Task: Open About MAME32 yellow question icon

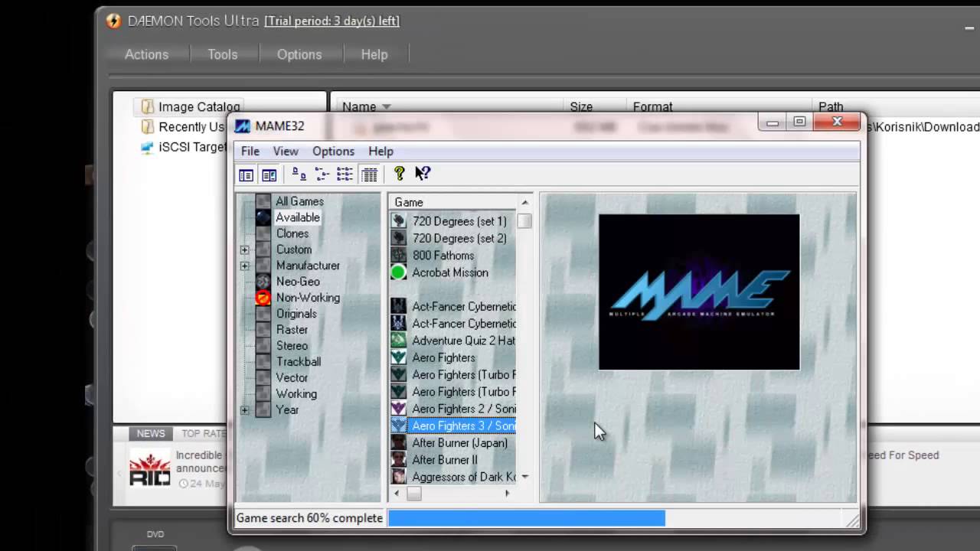Action: click(399, 174)
